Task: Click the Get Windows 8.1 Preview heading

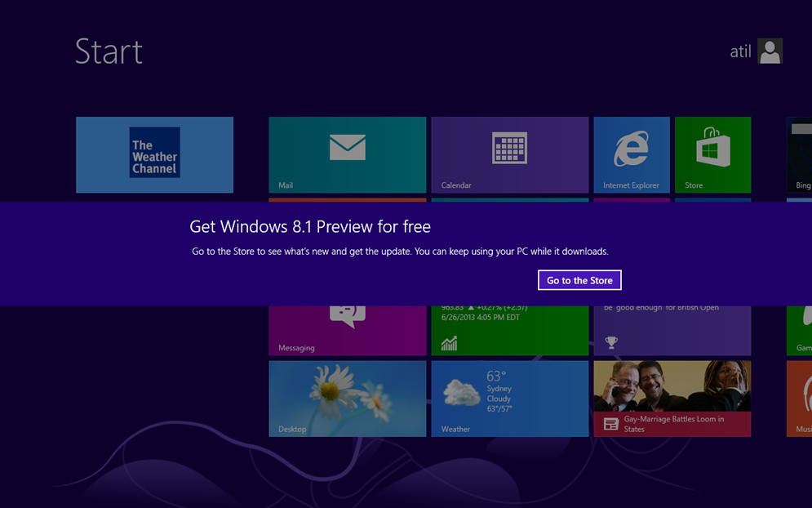Action: point(310,226)
